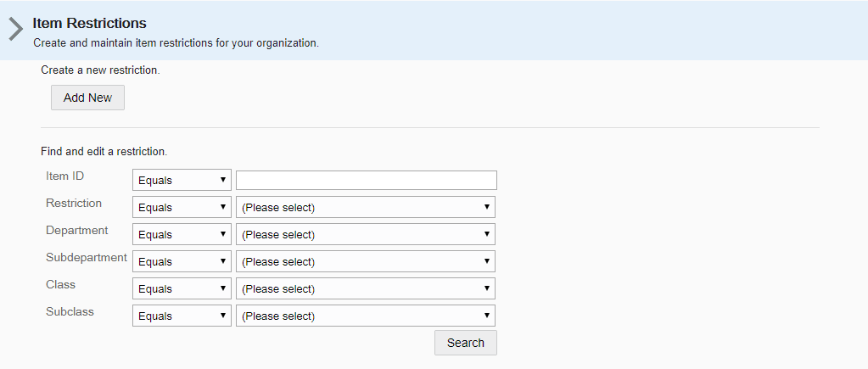The width and height of the screenshot is (868, 369).
Task: Expand the Restriction (Please select) dropdown
Action: pos(366,208)
